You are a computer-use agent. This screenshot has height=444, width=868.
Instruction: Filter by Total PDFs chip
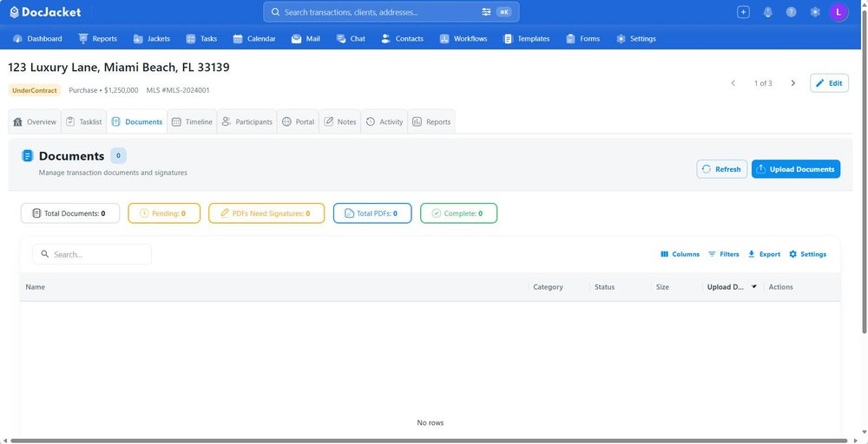372,212
